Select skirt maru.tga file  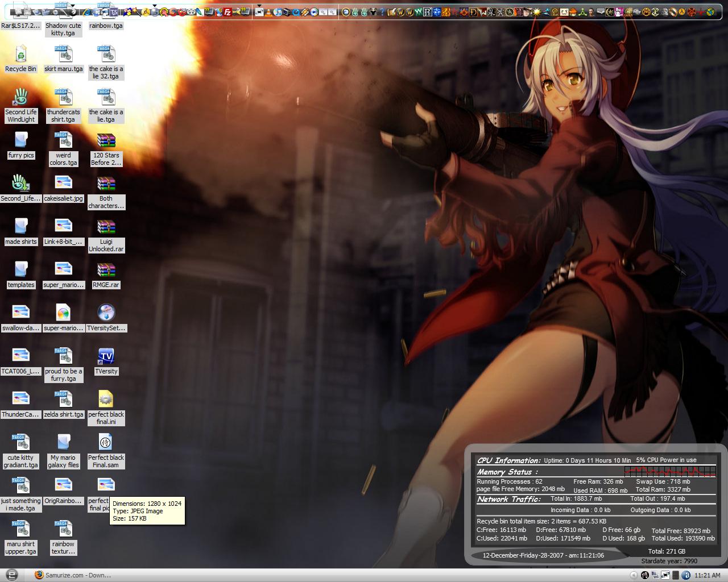[x=63, y=59]
